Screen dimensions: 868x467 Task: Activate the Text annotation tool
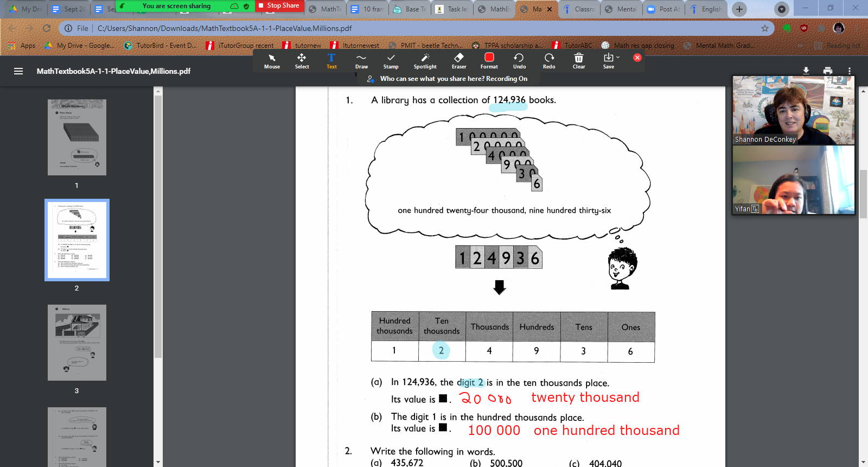pyautogui.click(x=331, y=61)
